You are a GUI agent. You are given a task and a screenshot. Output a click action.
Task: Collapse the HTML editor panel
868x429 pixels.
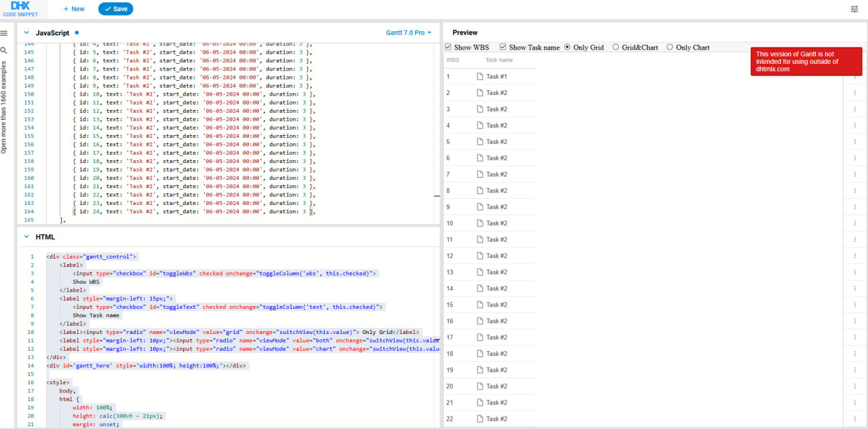point(26,237)
